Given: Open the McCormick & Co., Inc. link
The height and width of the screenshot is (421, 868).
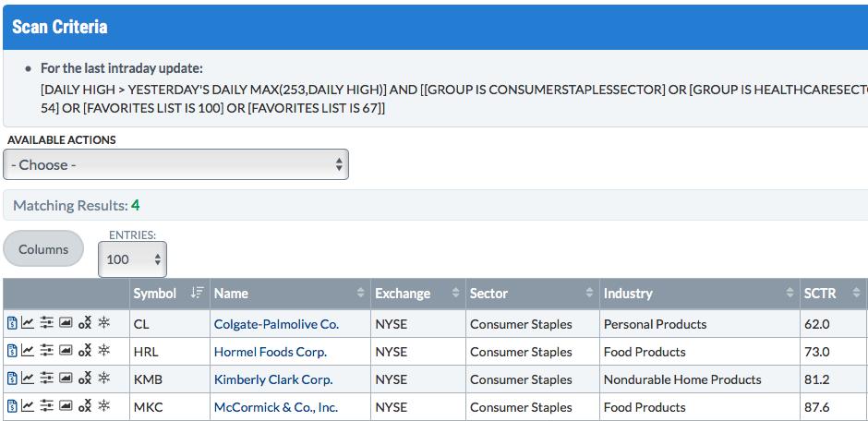Looking at the screenshot, I should tap(276, 407).
